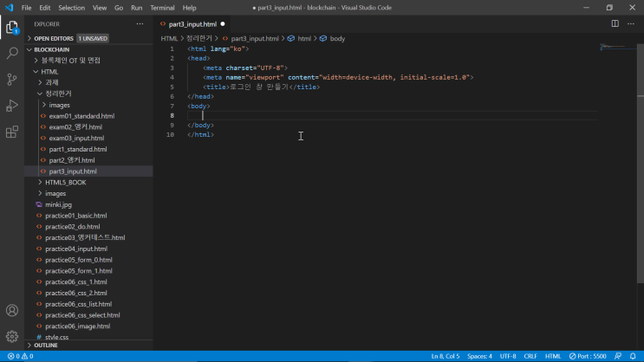Click the body symbol in breadcrumb
This screenshot has height=362, width=644.
tap(332, 39)
